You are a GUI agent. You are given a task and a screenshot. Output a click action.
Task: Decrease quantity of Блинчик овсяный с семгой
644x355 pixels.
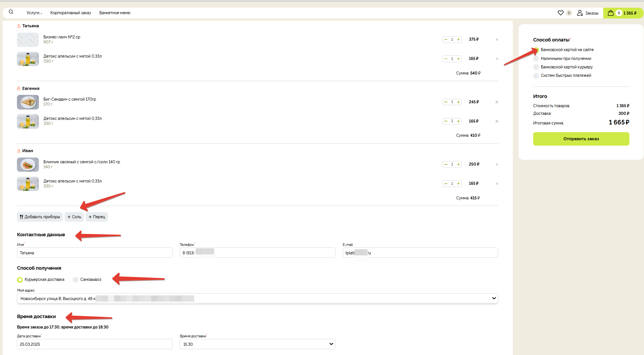(x=446, y=164)
